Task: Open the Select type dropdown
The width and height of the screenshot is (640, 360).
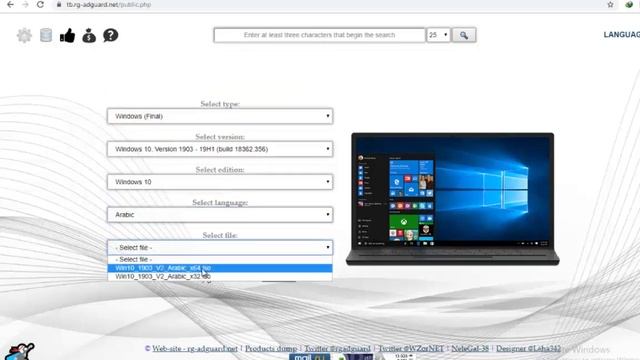Action: coord(220,116)
